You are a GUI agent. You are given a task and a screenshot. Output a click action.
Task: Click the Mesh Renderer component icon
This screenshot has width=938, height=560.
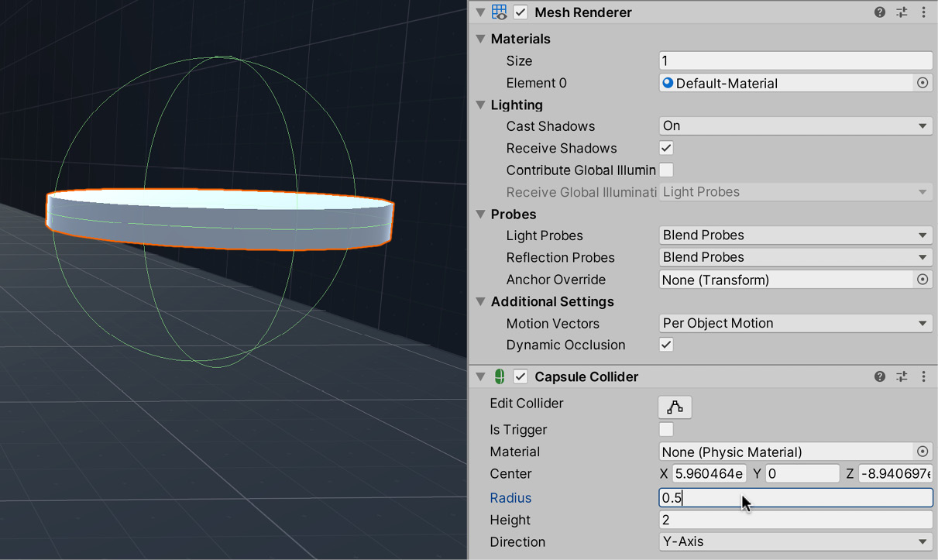500,12
